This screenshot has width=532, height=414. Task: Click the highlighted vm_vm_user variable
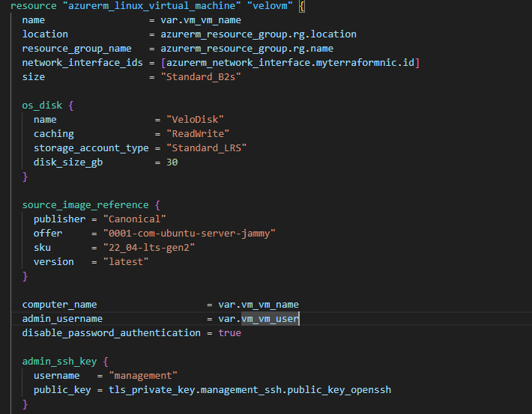270,319
